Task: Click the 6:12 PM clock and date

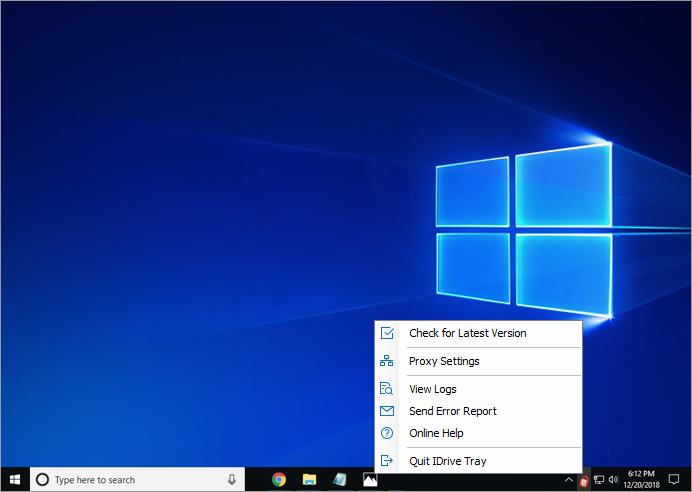Action: pos(641,480)
